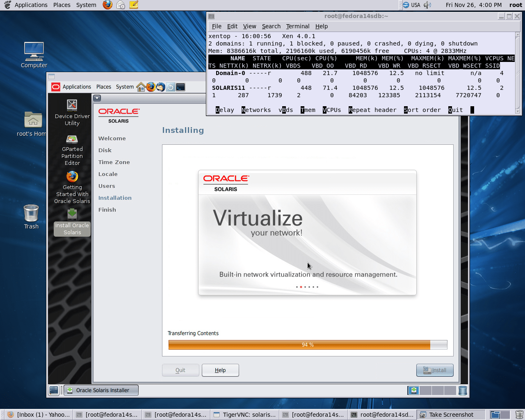Open Applications menu in Solaris panel
The image size is (525, 420).
point(77,87)
